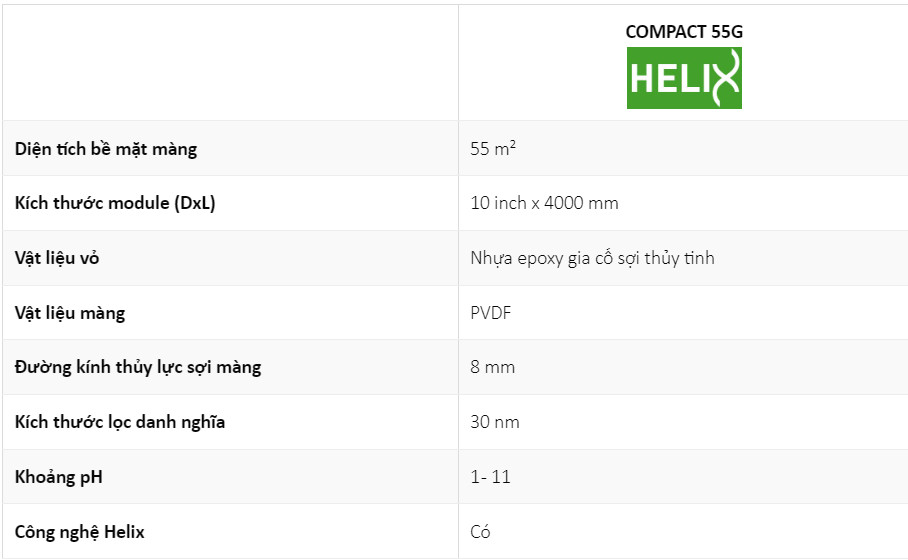Viewport: 908px width, 560px height.
Task: Select the 10 inch x 4000 mm value
Action: click(544, 203)
